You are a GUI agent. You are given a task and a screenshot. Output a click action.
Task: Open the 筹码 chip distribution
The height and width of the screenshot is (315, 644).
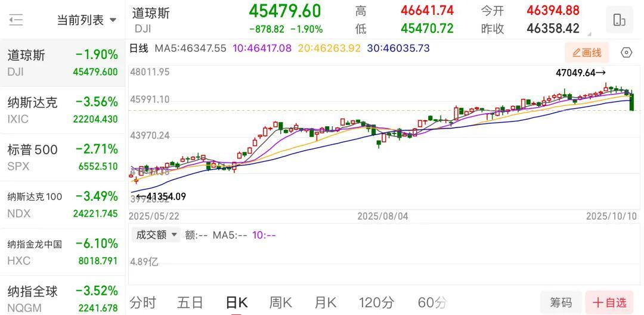(561, 302)
